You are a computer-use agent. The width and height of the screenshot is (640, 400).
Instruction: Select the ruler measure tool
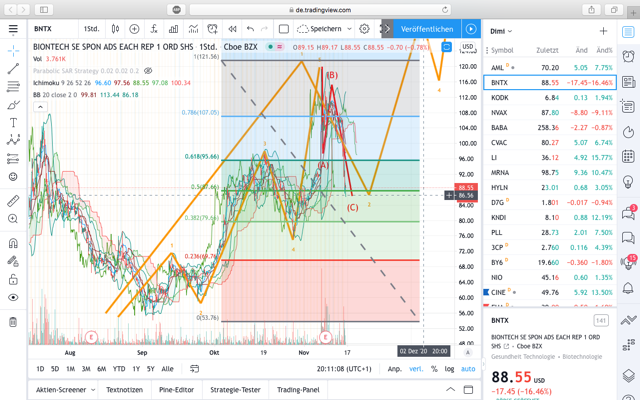pyautogui.click(x=13, y=201)
